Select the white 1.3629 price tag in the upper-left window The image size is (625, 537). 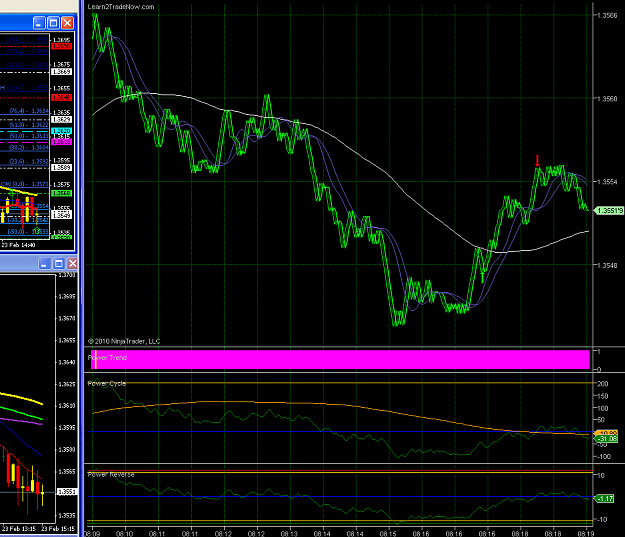(x=62, y=120)
